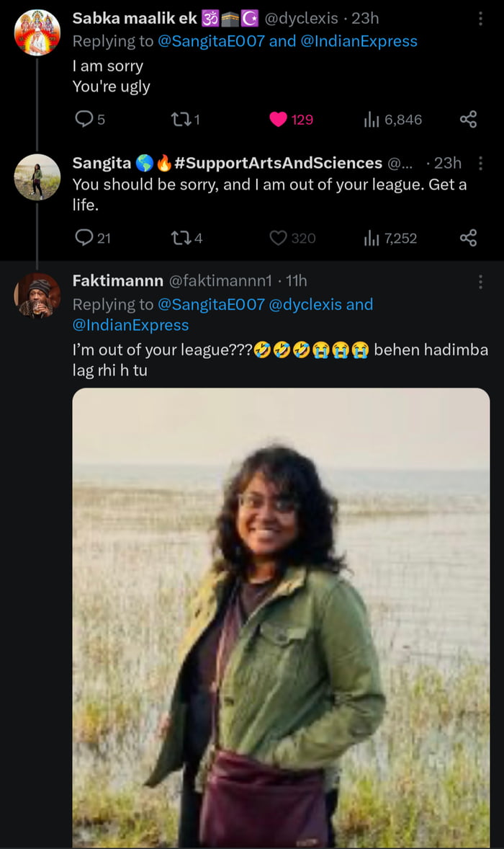504x849 pixels.
Task: Like Sangita's tweet with 320 likes
Action: [x=279, y=238]
